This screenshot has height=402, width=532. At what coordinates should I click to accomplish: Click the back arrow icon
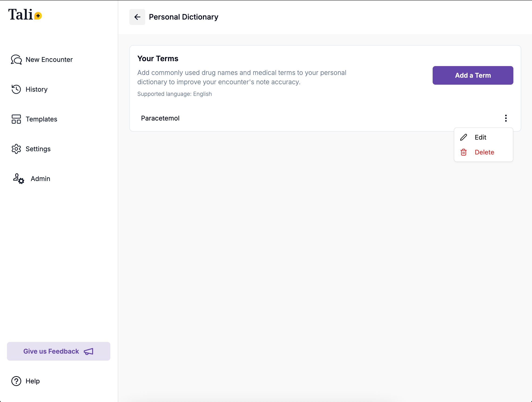coord(137,17)
